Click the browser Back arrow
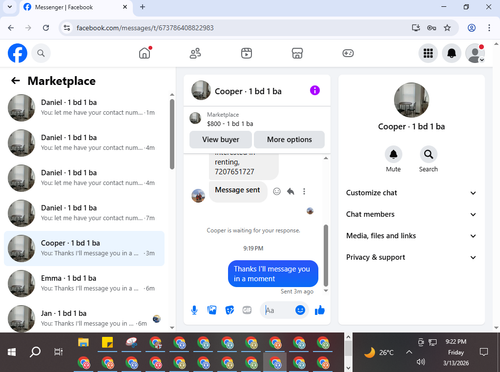Viewport: 500px width, 372px height. (x=11, y=28)
